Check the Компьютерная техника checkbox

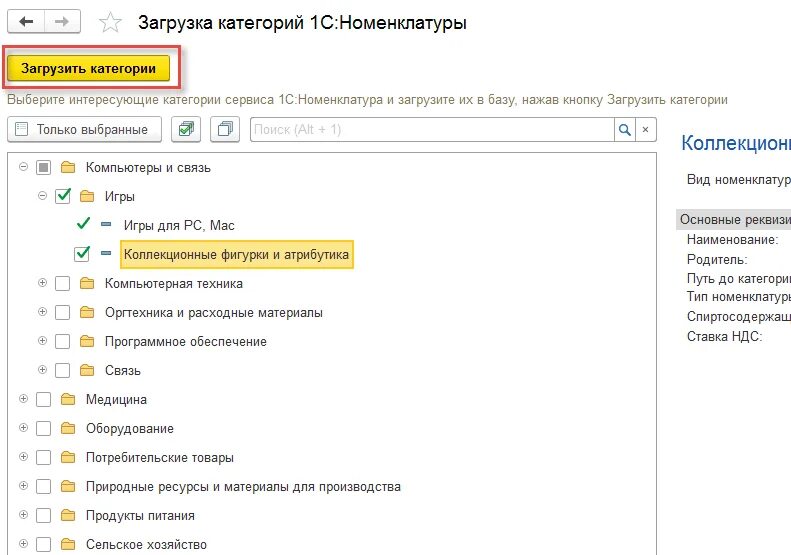(x=63, y=284)
